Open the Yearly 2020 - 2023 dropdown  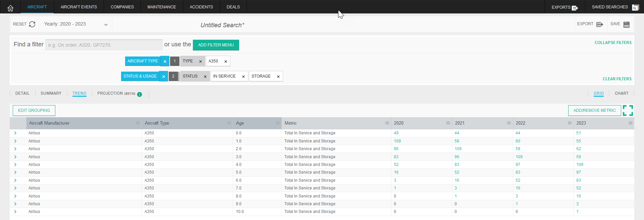coord(75,24)
